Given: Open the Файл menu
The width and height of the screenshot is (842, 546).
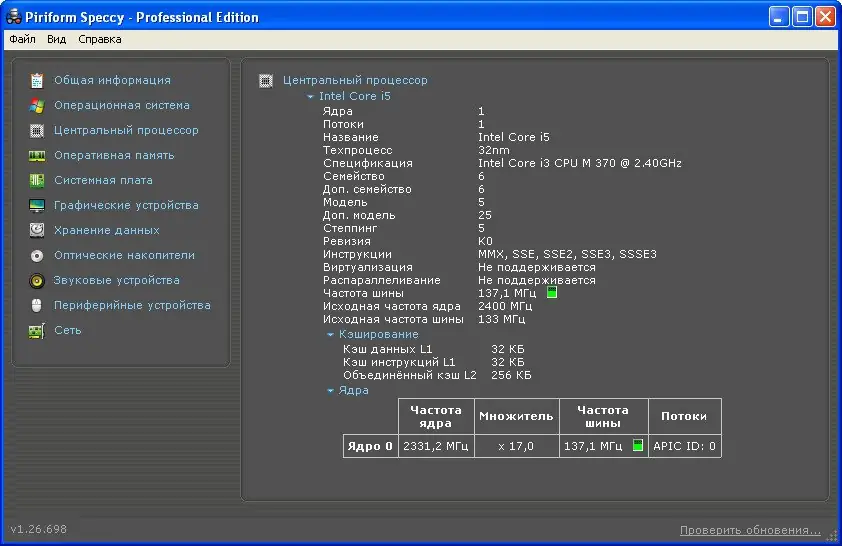Looking at the screenshot, I should click(x=23, y=39).
